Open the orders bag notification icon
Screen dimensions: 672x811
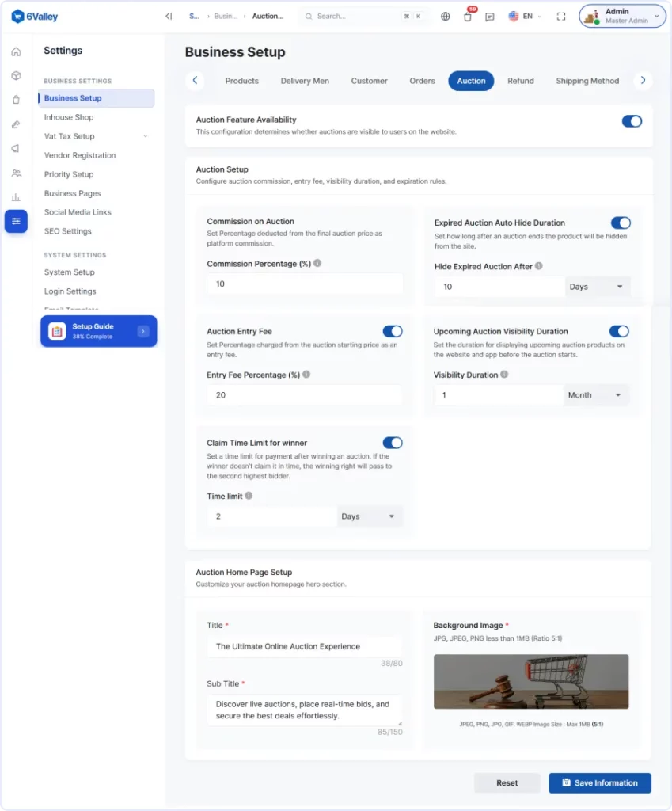pyautogui.click(x=468, y=16)
